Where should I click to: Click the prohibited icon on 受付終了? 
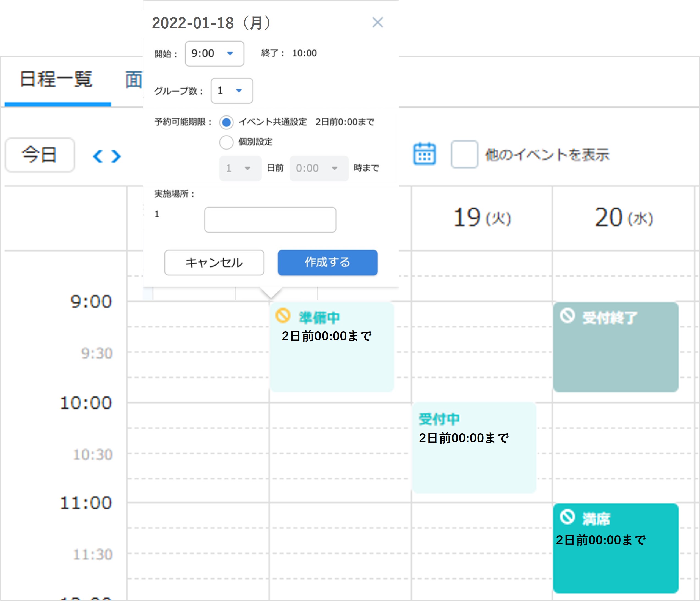pyautogui.click(x=567, y=316)
